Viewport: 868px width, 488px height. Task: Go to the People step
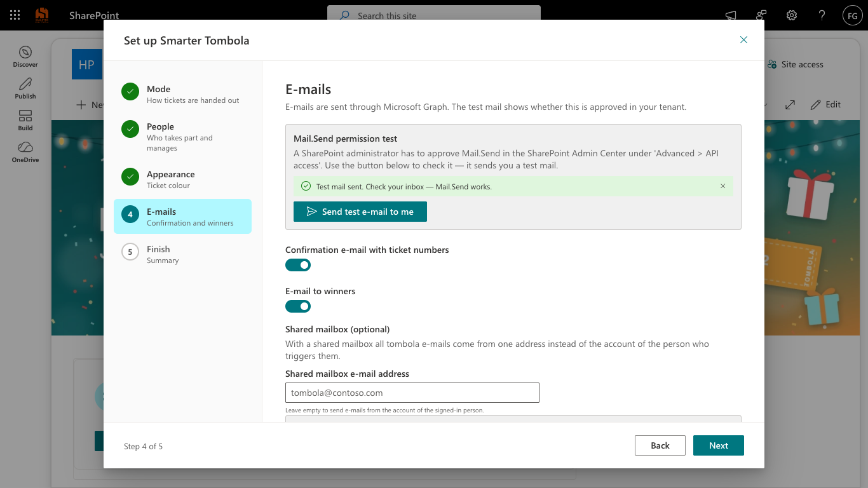point(182,137)
